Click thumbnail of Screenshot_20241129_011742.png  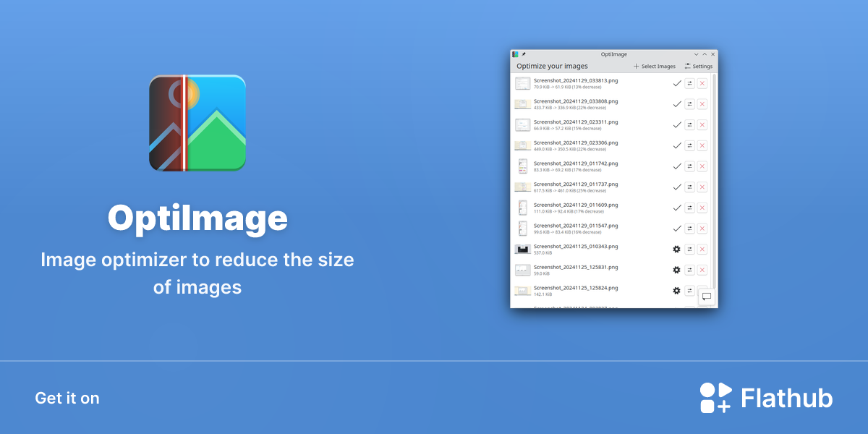coord(522,166)
